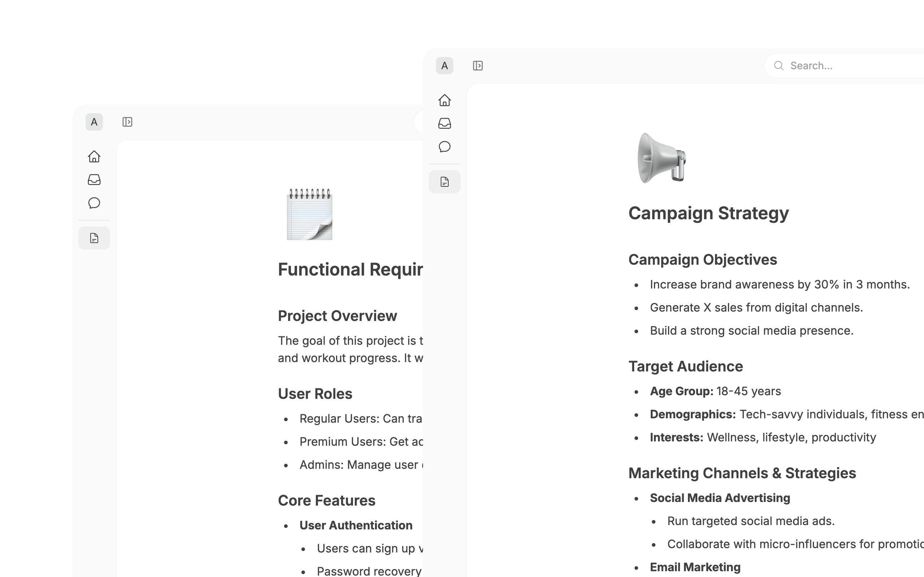The width and height of the screenshot is (924, 577).
Task: Click the Campaign Objectives heading
Action: pos(702,260)
